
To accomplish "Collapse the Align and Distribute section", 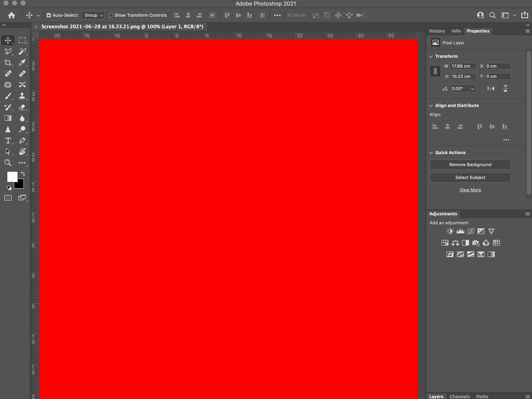I will 431,106.
